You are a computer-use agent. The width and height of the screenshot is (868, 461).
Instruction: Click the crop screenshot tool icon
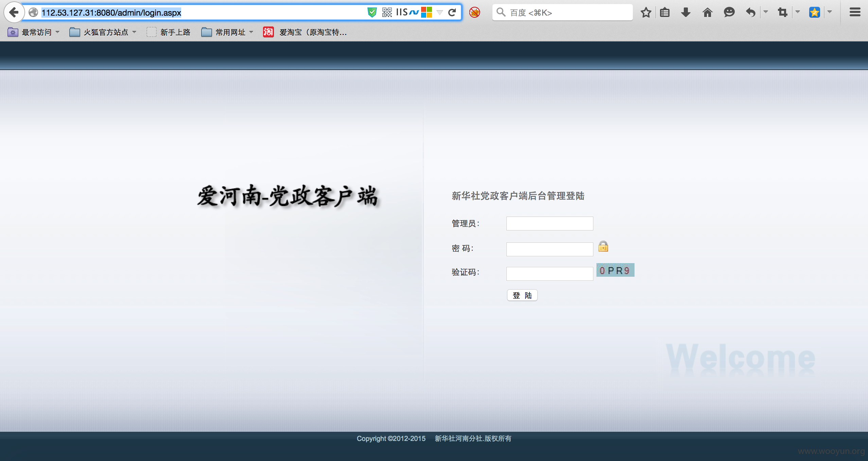782,13
